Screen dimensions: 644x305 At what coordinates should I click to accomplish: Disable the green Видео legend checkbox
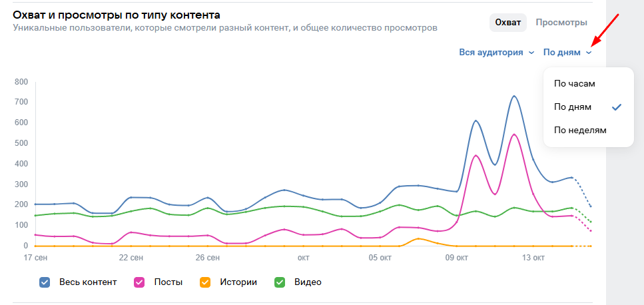pos(280,282)
